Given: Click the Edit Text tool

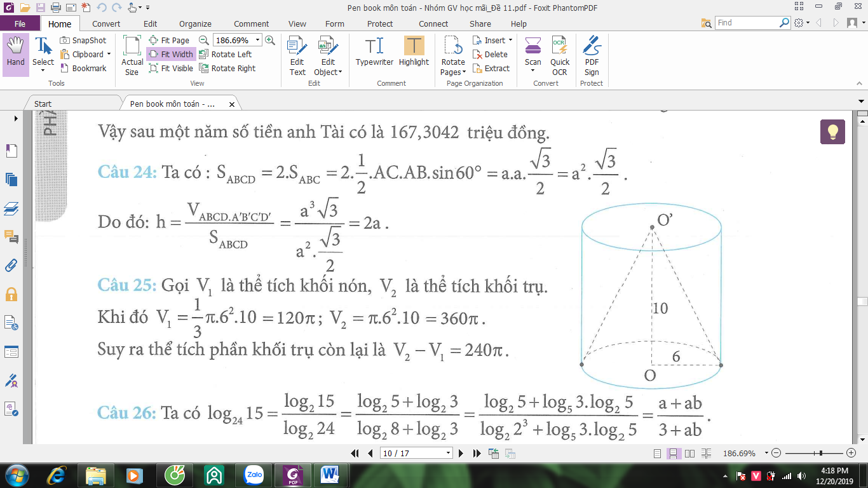Looking at the screenshot, I should (297, 56).
